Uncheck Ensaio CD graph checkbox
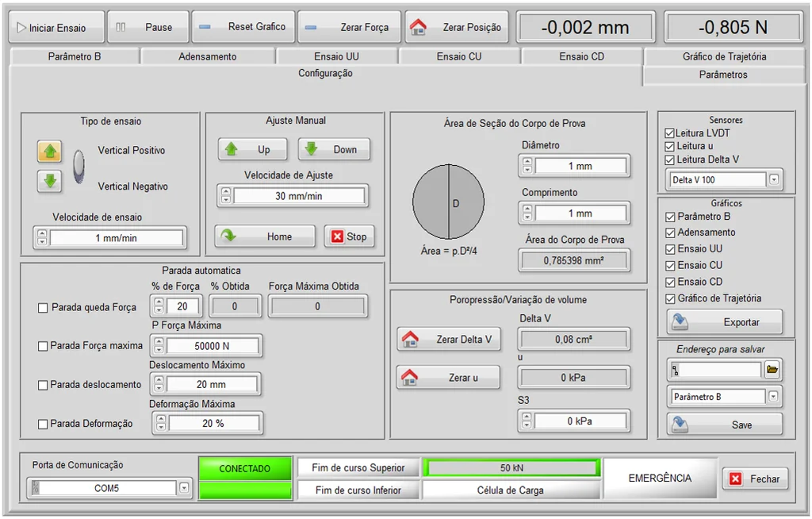Image resolution: width=812 pixels, height=519 pixels. coord(670,283)
